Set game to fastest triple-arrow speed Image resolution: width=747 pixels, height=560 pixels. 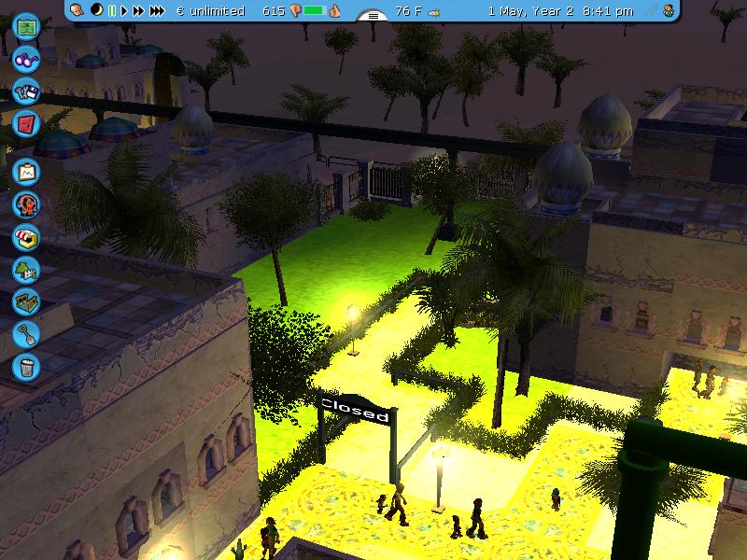click(x=157, y=10)
